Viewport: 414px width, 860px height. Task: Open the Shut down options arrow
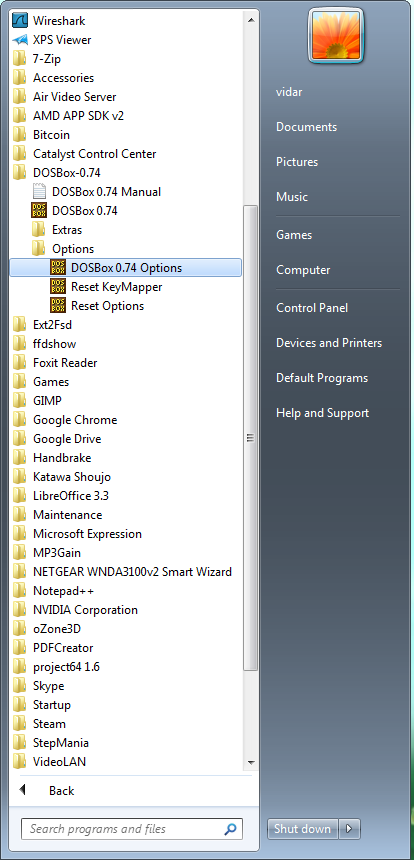pos(350,828)
